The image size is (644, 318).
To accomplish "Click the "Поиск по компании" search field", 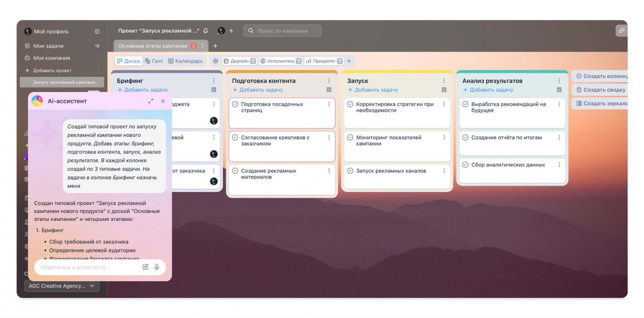I will (282, 31).
